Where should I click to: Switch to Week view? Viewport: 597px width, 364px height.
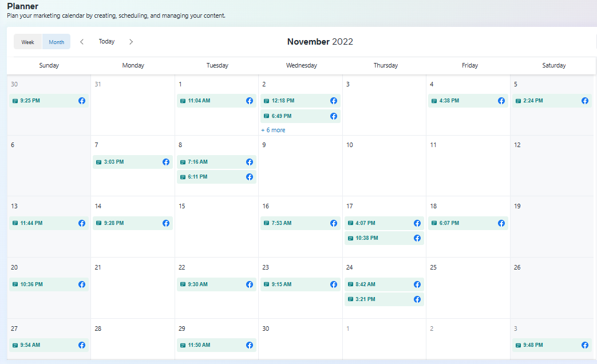coord(28,42)
